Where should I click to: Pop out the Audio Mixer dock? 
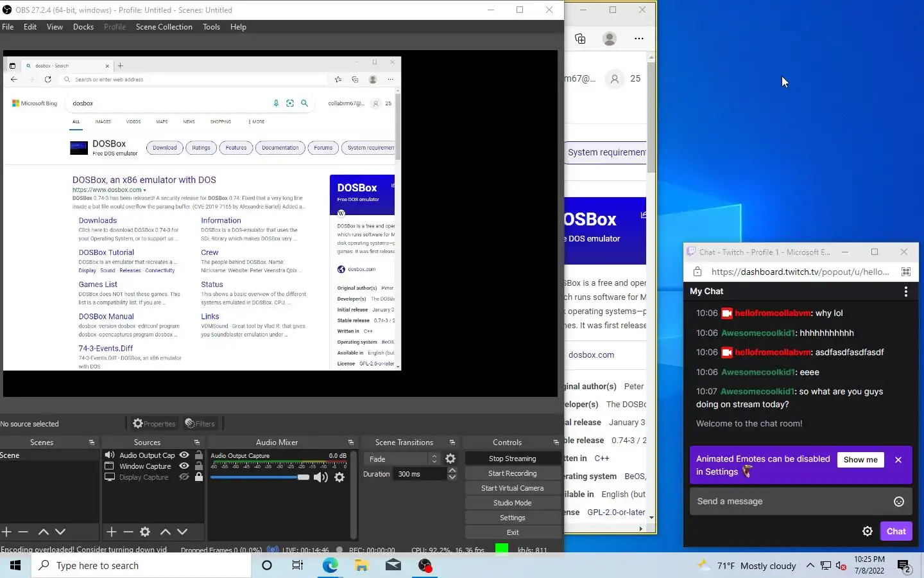tap(350, 442)
